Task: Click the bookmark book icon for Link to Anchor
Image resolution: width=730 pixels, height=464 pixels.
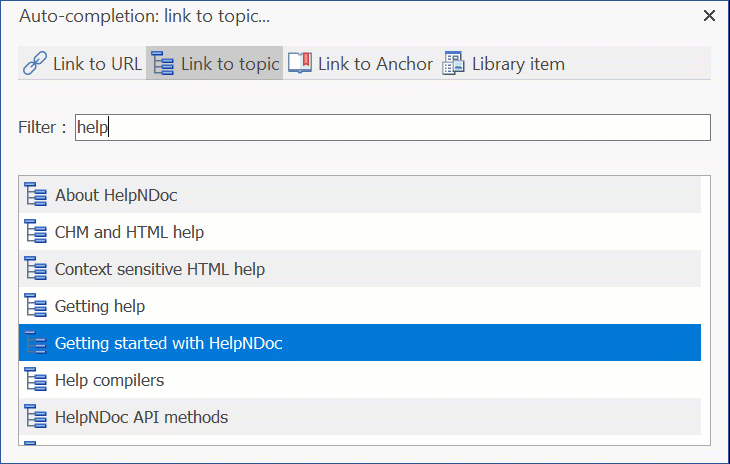Action: tap(300, 63)
